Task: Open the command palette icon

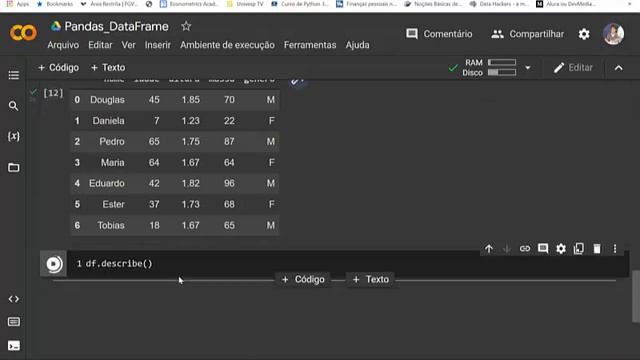Action: tap(13, 322)
